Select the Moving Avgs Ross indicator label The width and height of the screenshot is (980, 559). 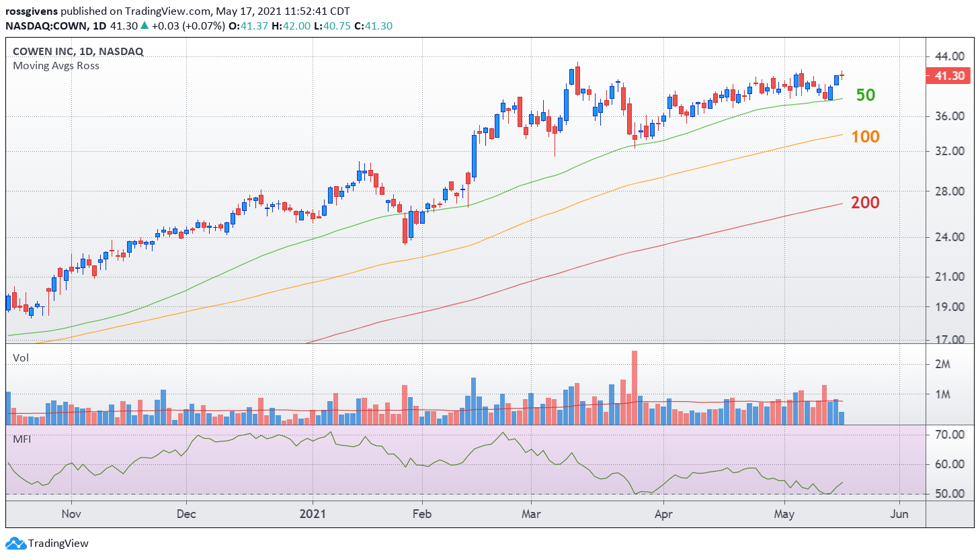click(56, 65)
